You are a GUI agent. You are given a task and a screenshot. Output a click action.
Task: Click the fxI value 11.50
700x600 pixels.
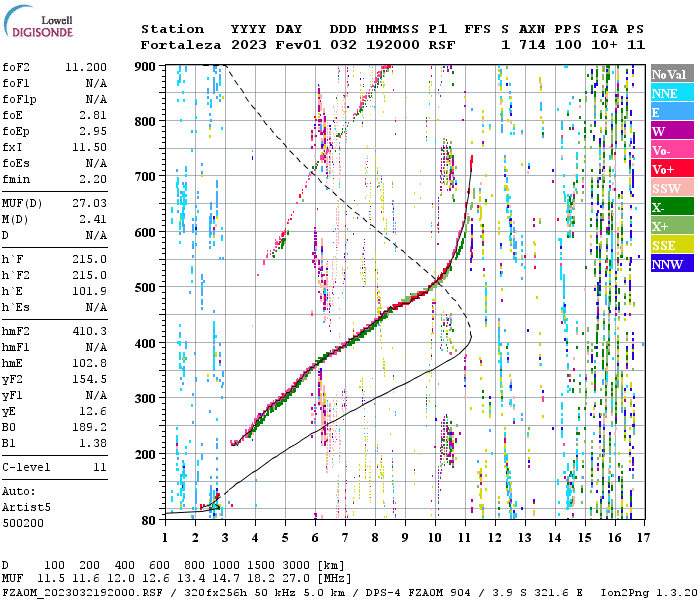click(89, 147)
